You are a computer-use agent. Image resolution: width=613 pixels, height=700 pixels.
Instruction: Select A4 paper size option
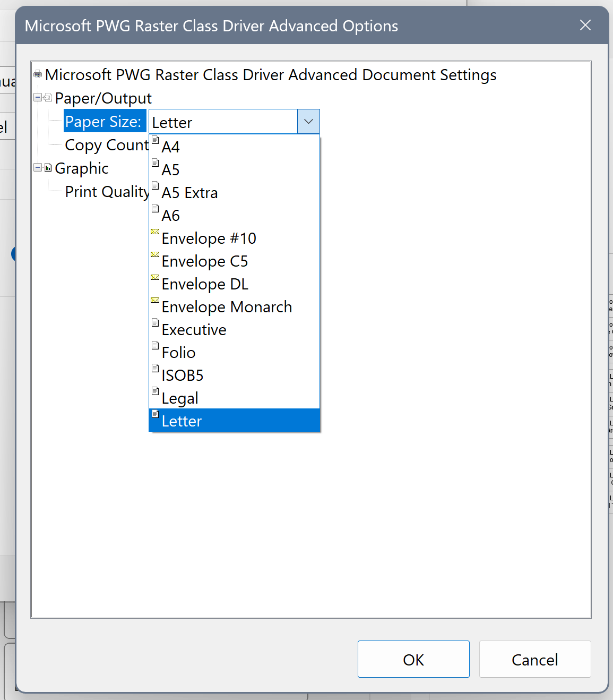point(235,147)
